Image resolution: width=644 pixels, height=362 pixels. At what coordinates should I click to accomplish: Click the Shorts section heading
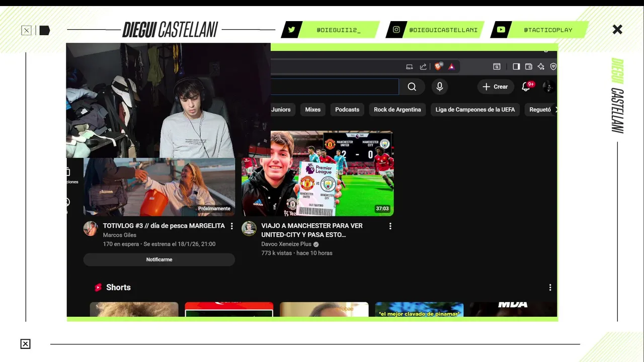click(x=118, y=288)
